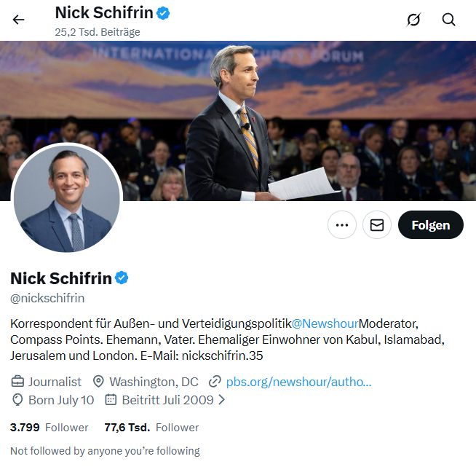Click verified badge in top header

[x=164, y=12]
